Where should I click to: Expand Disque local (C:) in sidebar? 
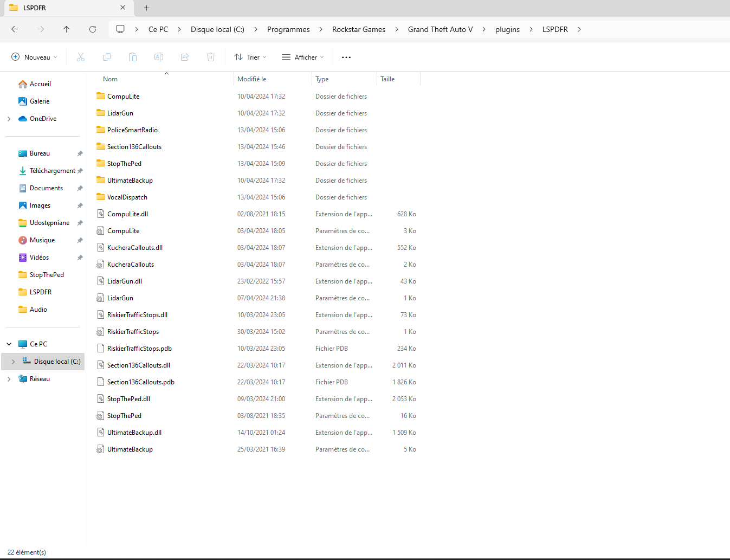point(13,362)
